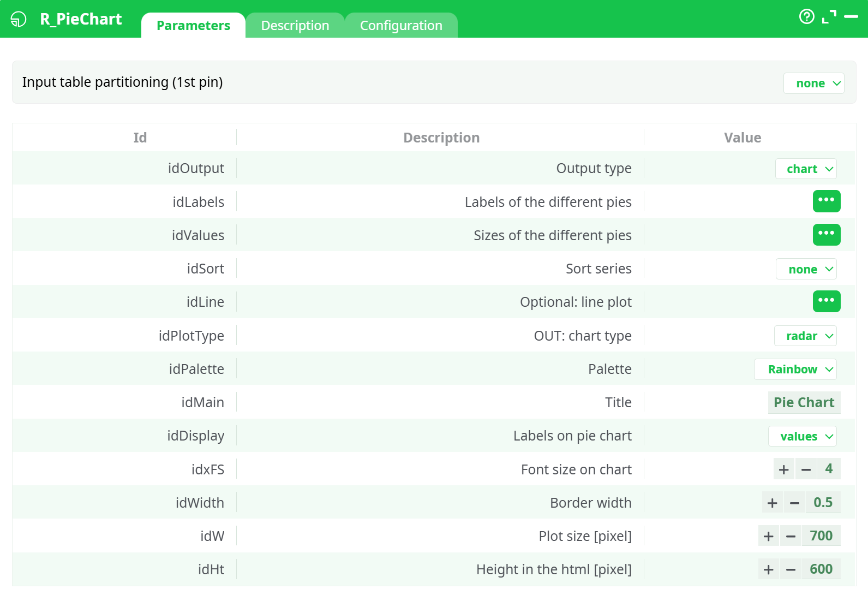Viewport: 868px width, 595px height.
Task: Select the idSort row id
Action: (x=206, y=269)
